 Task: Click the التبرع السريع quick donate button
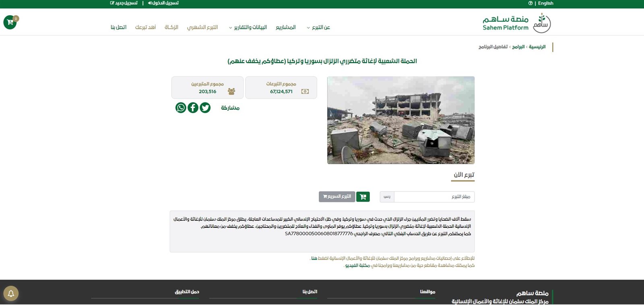(x=337, y=197)
